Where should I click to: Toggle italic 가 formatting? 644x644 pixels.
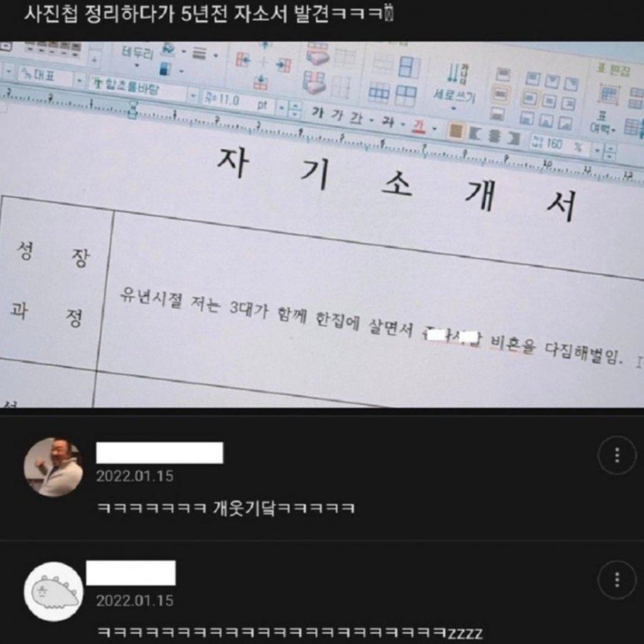[337, 115]
